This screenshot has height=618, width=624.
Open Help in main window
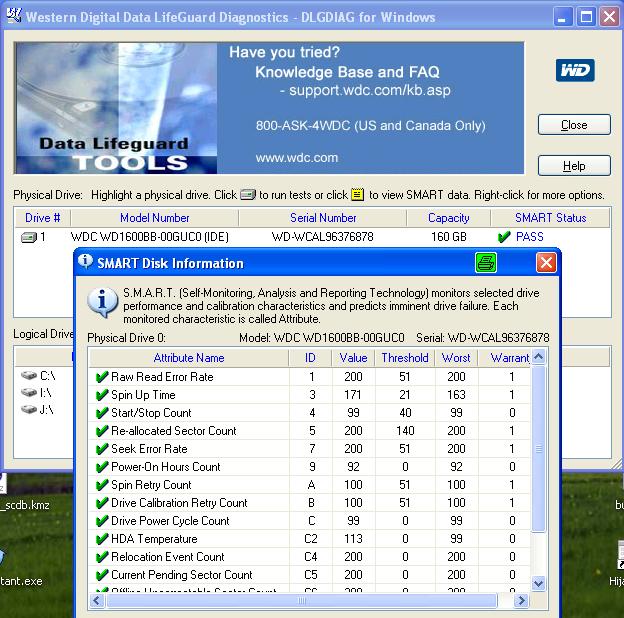[x=574, y=166]
